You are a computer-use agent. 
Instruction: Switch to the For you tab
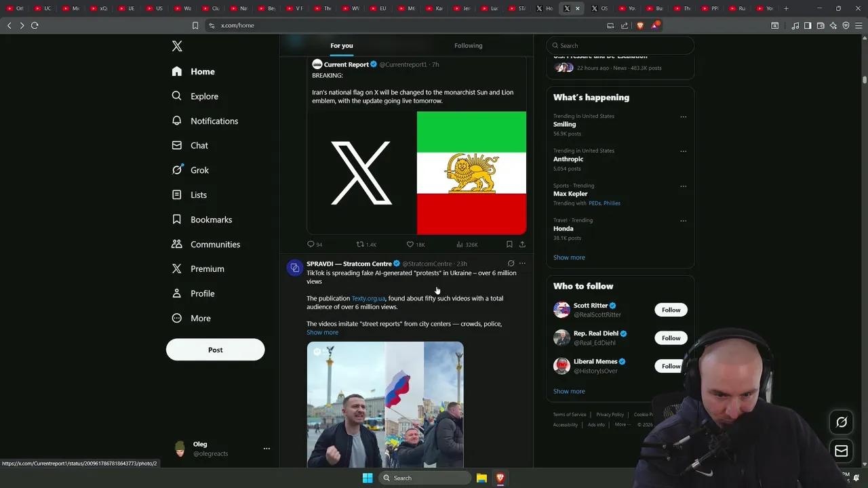coord(342,45)
